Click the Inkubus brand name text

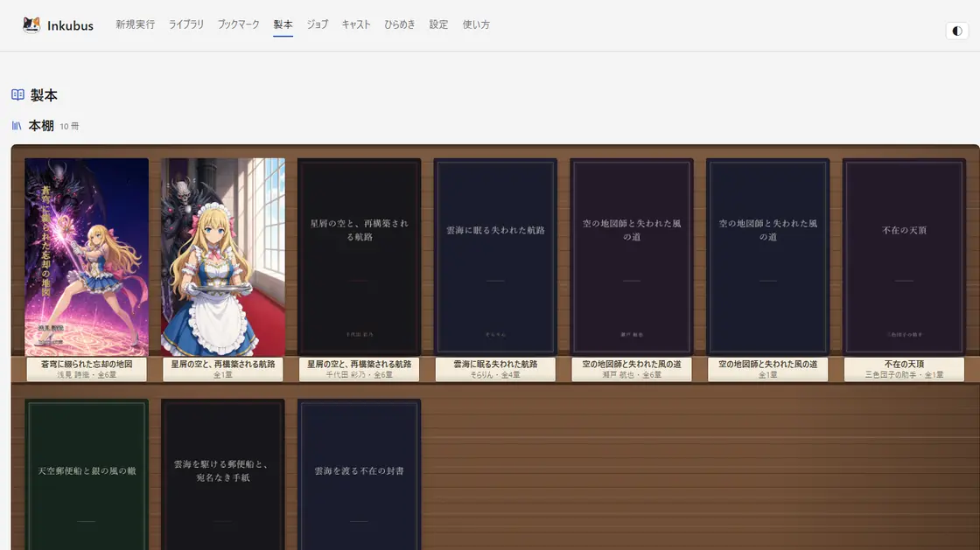coord(70,25)
